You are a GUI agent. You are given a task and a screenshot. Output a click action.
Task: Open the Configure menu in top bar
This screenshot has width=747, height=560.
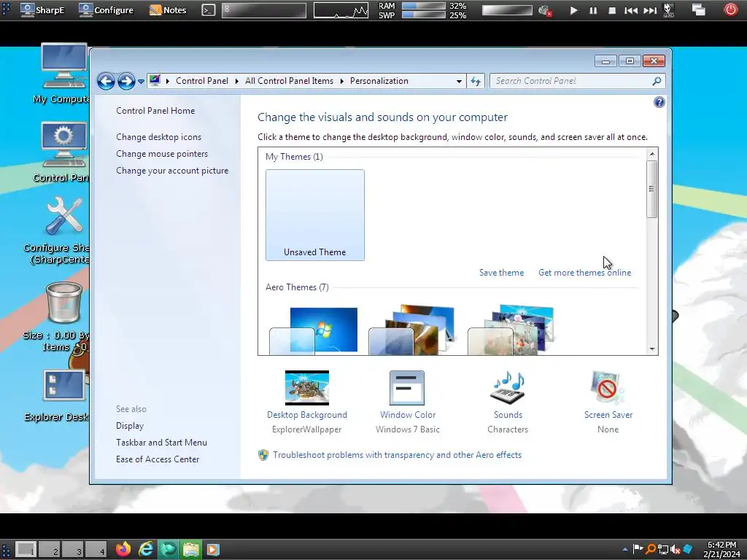(x=107, y=9)
